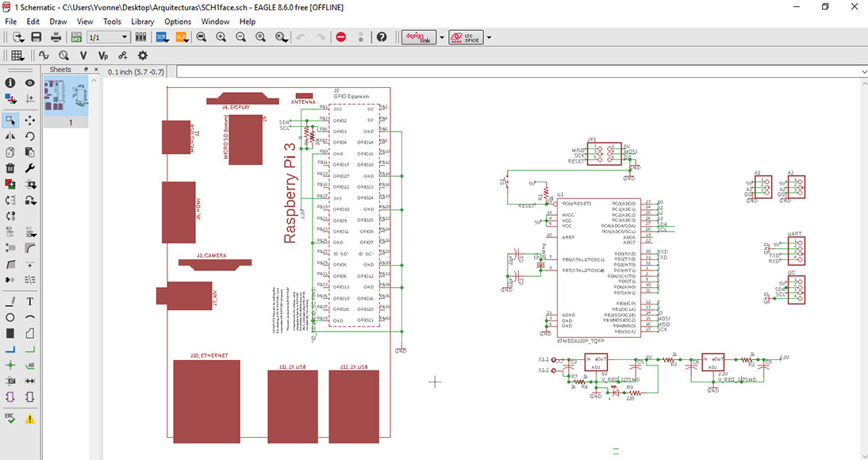
Task: Click into the command line input field
Action: [x=518, y=72]
